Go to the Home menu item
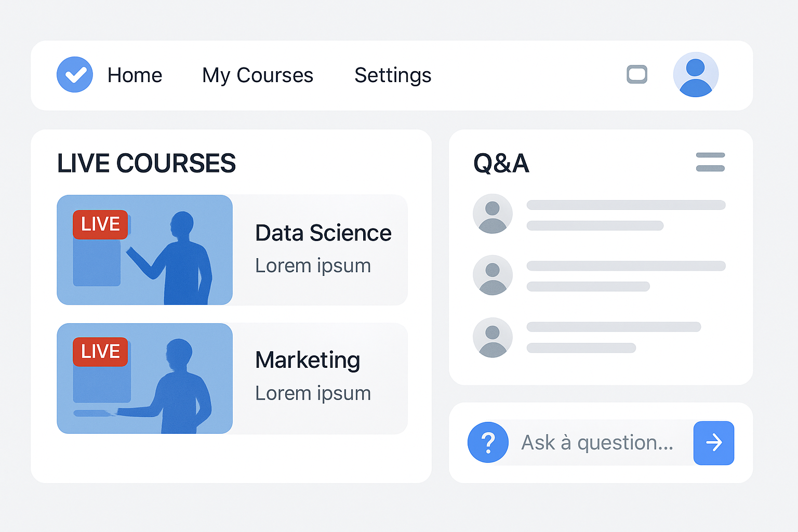The height and width of the screenshot is (532, 798). (135, 75)
